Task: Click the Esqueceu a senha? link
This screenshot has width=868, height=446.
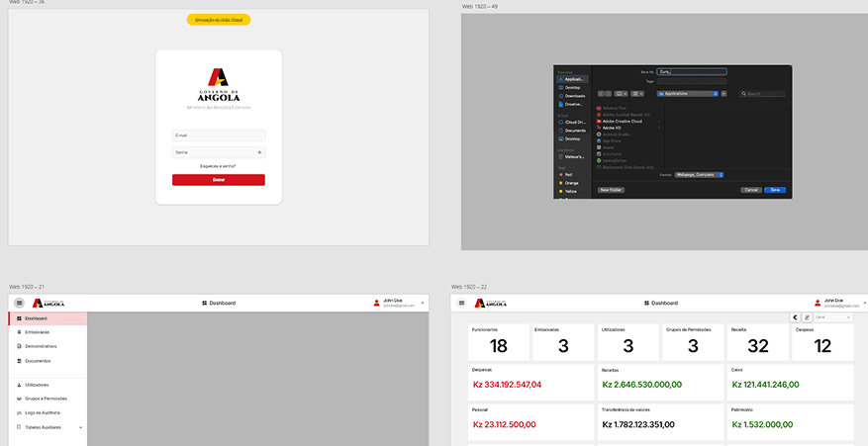Action: pyautogui.click(x=218, y=166)
